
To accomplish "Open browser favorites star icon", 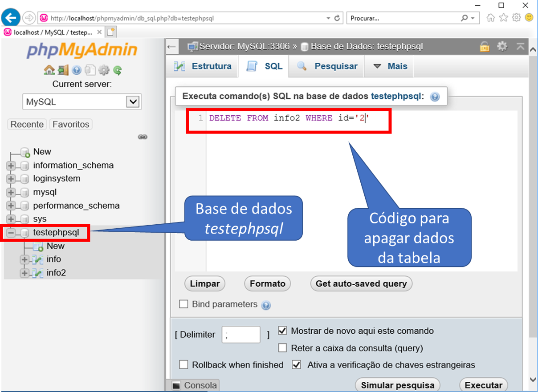I will click(504, 18).
